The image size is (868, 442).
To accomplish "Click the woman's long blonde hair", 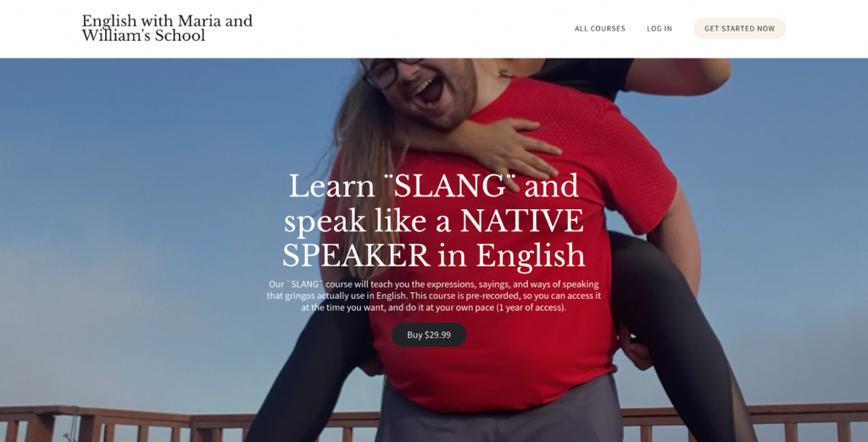I will click(x=363, y=166).
